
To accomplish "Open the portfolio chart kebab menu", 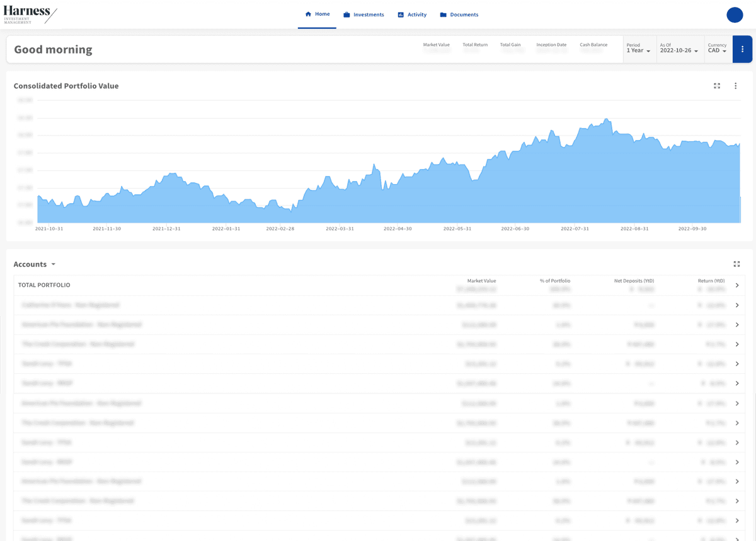I will coord(735,86).
